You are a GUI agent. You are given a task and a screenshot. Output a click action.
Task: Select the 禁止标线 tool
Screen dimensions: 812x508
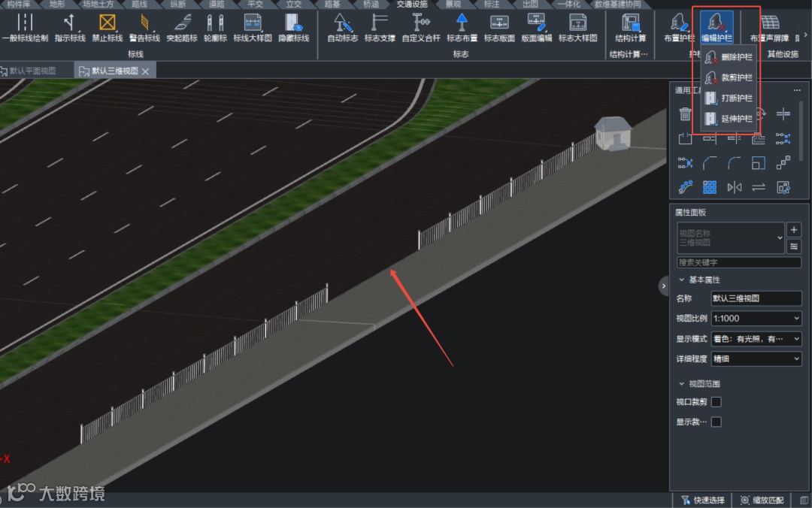click(108, 28)
